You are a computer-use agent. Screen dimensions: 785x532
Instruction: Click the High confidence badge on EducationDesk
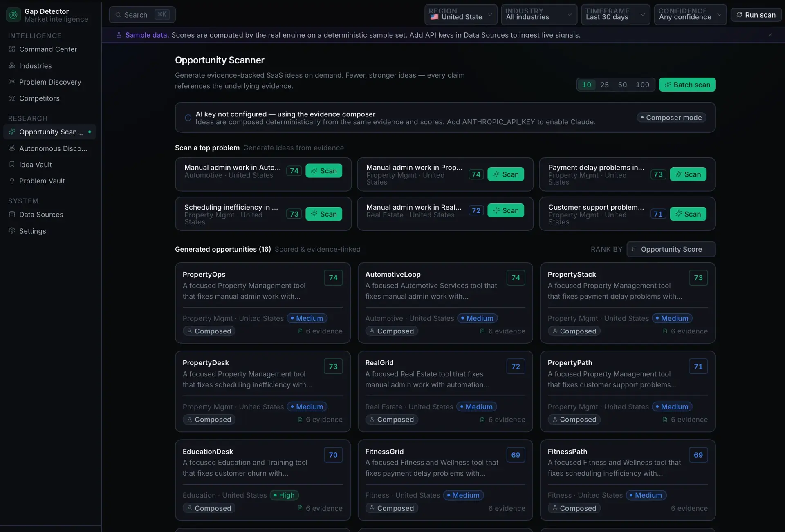tap(284, 495)
